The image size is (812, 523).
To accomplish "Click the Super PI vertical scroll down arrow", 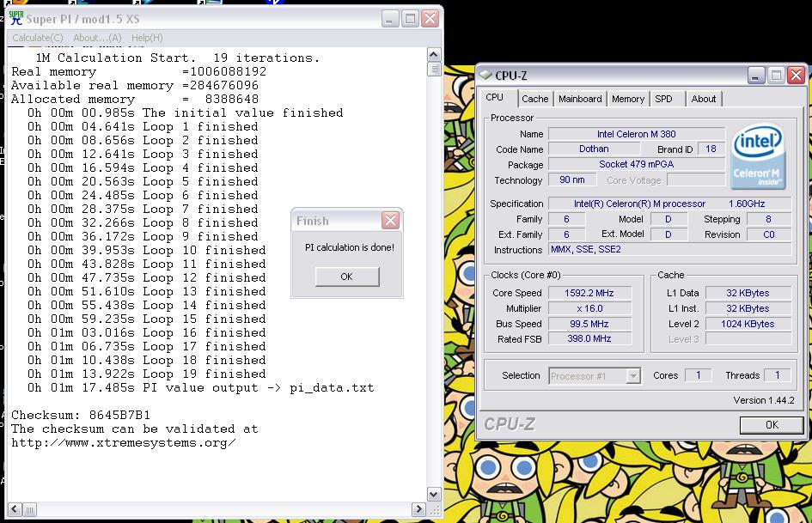I will click(x=434, y=495).
